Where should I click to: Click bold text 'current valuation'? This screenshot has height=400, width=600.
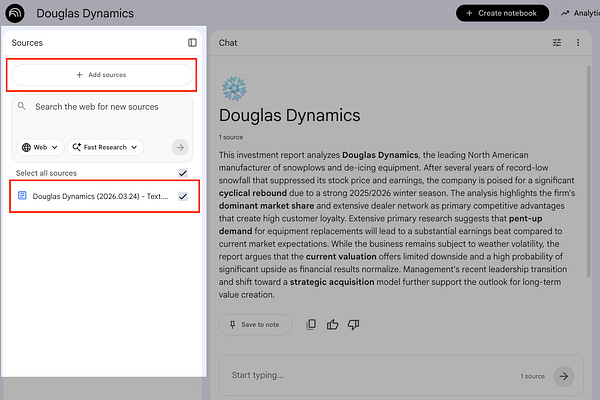(341, 256)
